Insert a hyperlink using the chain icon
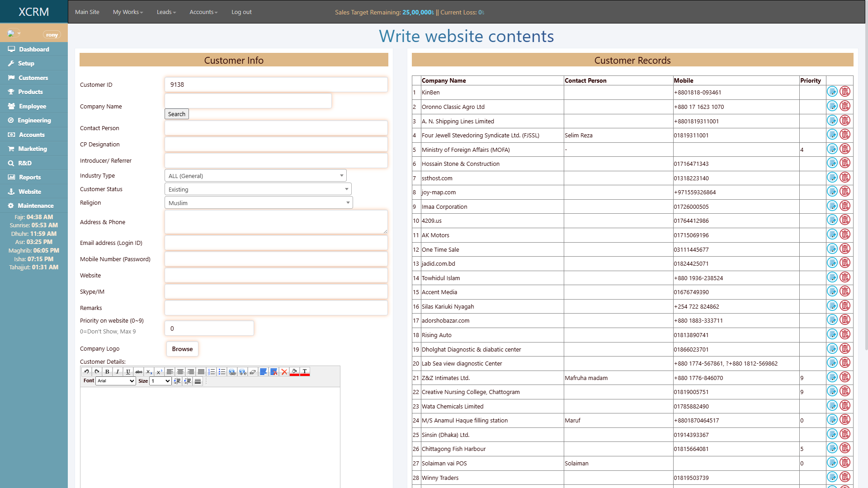This screenshot has height=488, width=868. 232,372
